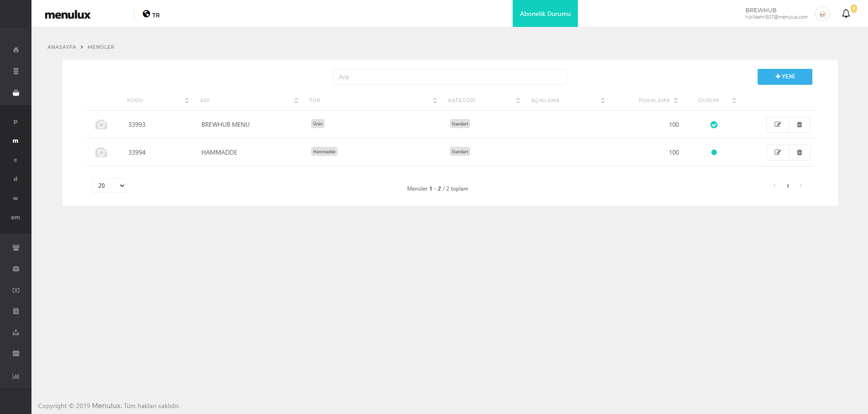Select the 'm' item in sidebar
The image size is (868, 414).
[x=16, y=141]
